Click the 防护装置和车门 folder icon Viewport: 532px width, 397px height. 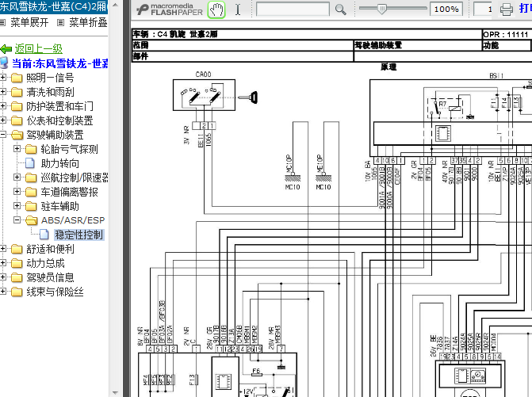click(x=17, y=107)
